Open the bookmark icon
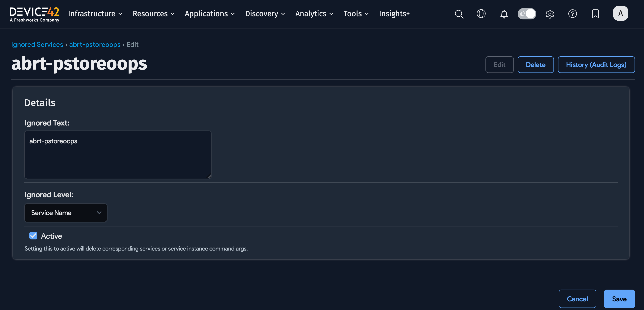Image resolution: width=644 pixels, height=310 pixels. pyautogui.click(x=595, y=14)
